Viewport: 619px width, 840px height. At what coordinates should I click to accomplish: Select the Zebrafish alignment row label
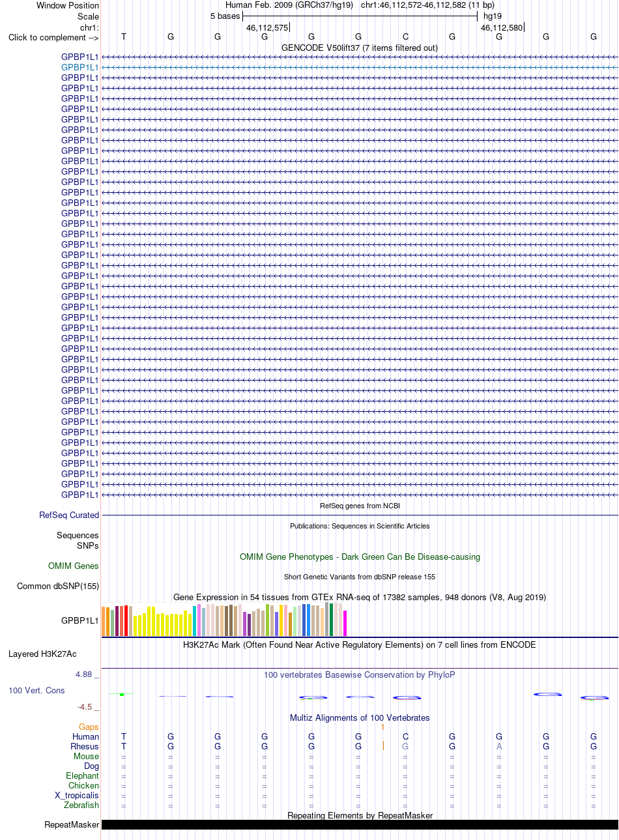(81, 805)
